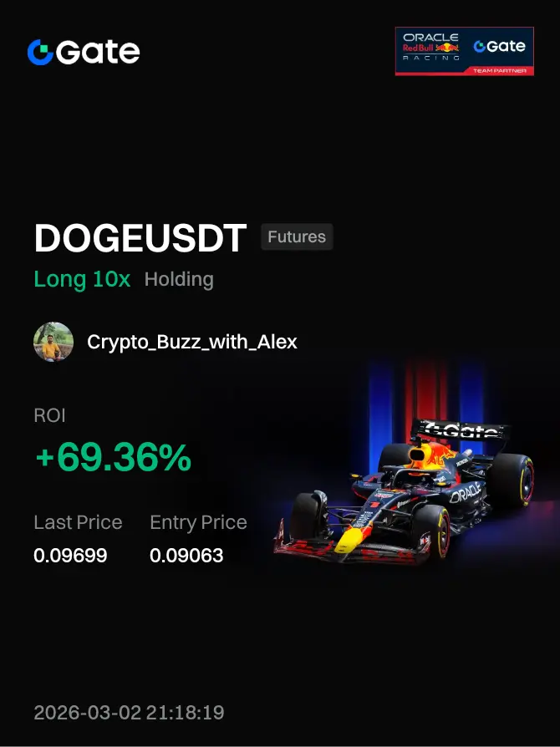
Task: Open the Crypto_Buzz_with_Alex profile avatar
Action: [53, 342]
